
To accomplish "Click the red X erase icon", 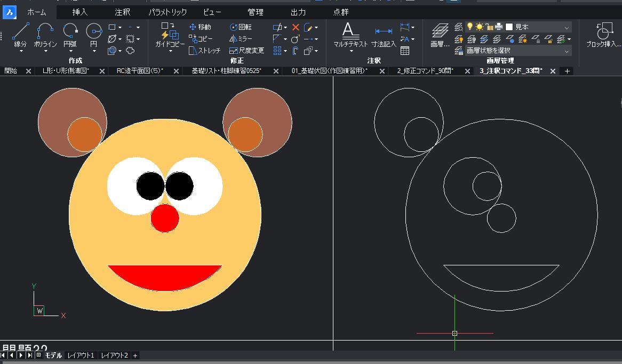I will click(296, 27).
